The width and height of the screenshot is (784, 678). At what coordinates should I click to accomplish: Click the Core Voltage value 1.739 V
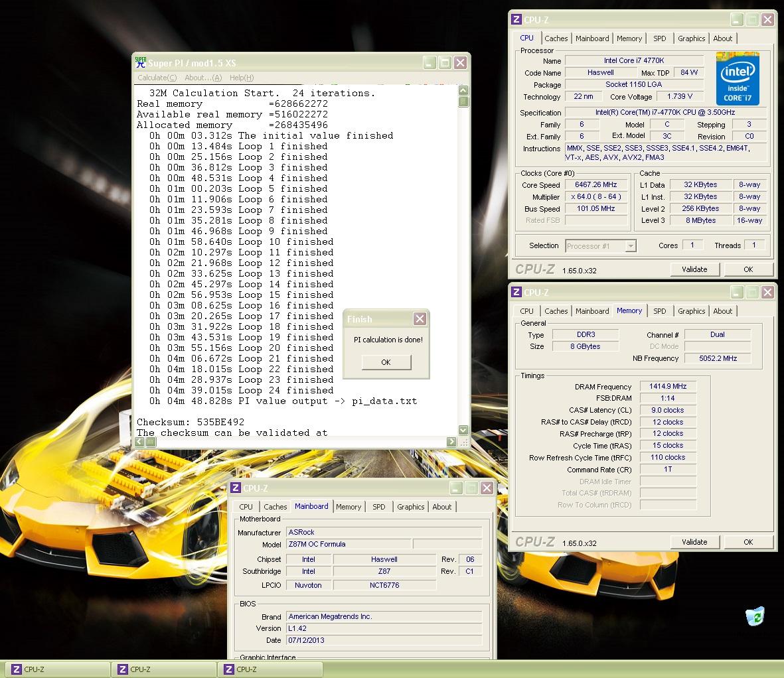pyautogui.click(x=680, y=96)
